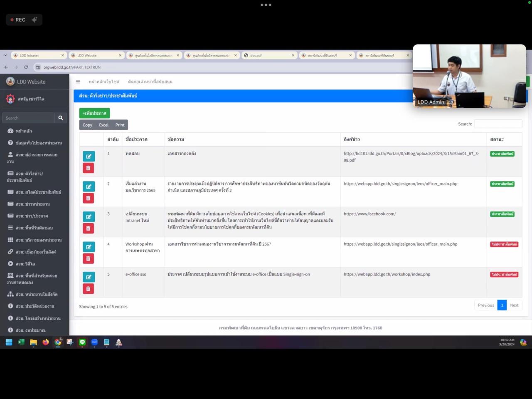Click the Next pagination button
Image resolution: width=532 pixels, height=399 pixels.
514,305
